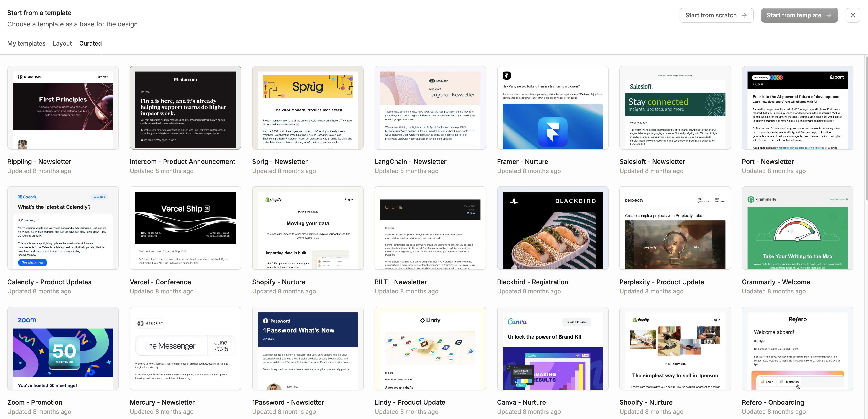The height and width of the screenshot is (419, 868).
Task: Click the Framer logo icon in Framer card
Action: point(506,75)
